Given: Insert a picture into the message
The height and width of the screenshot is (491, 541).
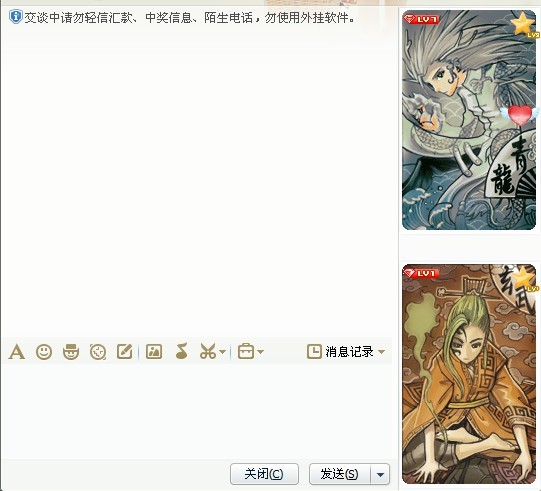Looking at the screenshot, I should click(154, 352).
